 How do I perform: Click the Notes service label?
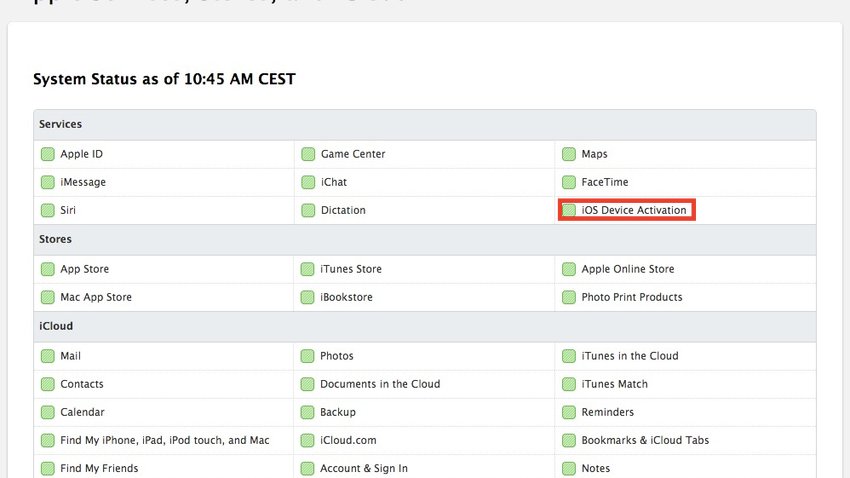(596, 469)
